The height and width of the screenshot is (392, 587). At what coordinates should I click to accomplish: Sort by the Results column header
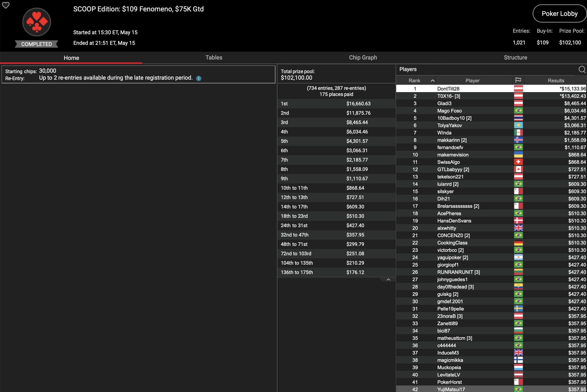tap(556, 80)
